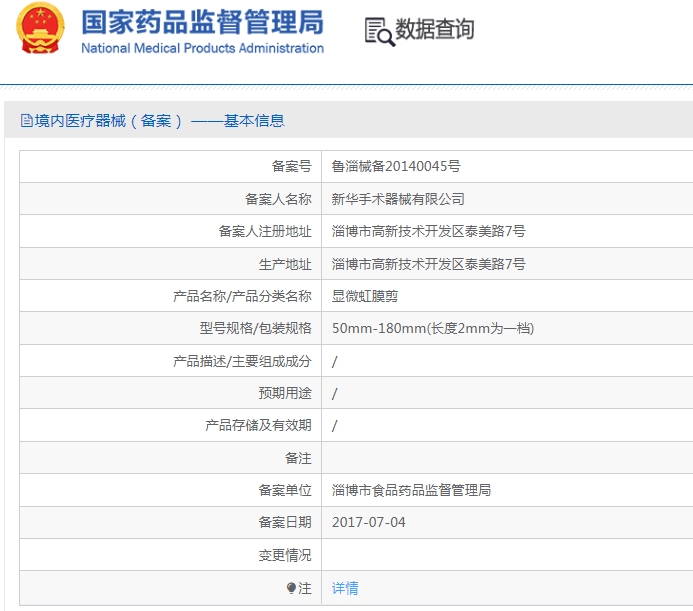Viewport: 693px width, 611px height.
Task: Select the filing date 2017-07-04
Action: [369, 522]
